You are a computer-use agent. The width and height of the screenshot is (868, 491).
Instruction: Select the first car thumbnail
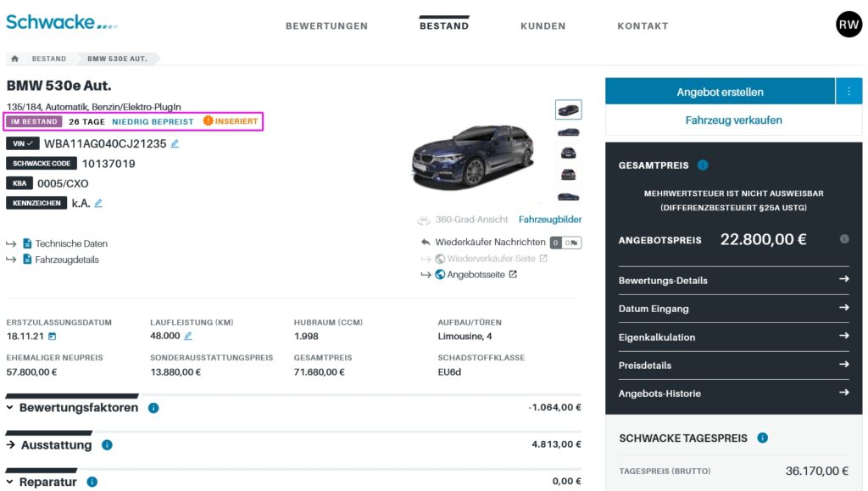point(569,109)
